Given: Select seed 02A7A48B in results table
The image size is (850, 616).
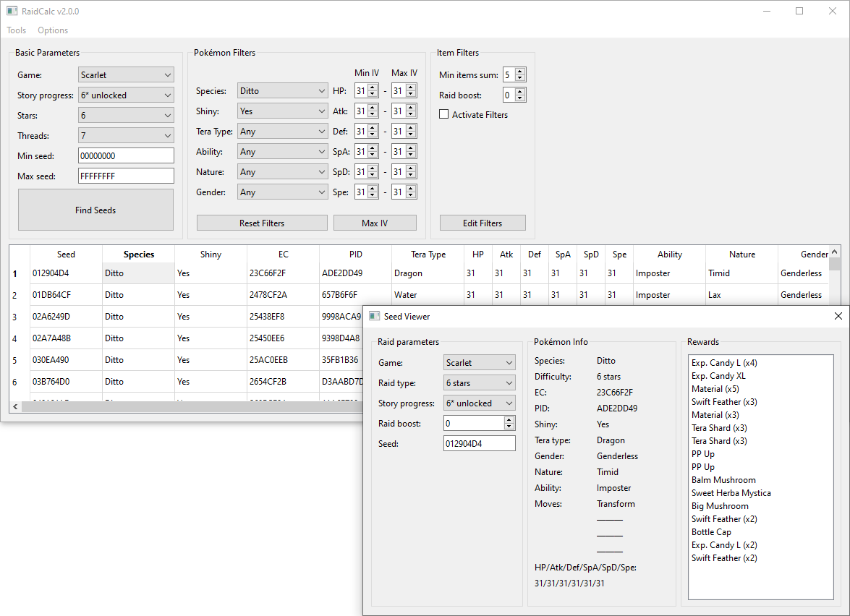Looking at the screenshot, I should 66,338.
